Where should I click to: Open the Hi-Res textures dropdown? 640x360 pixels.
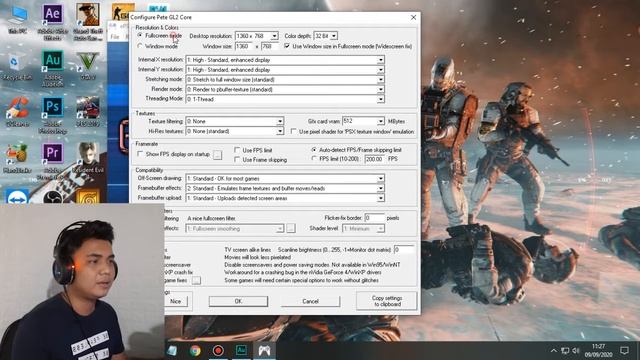(280, 131)
